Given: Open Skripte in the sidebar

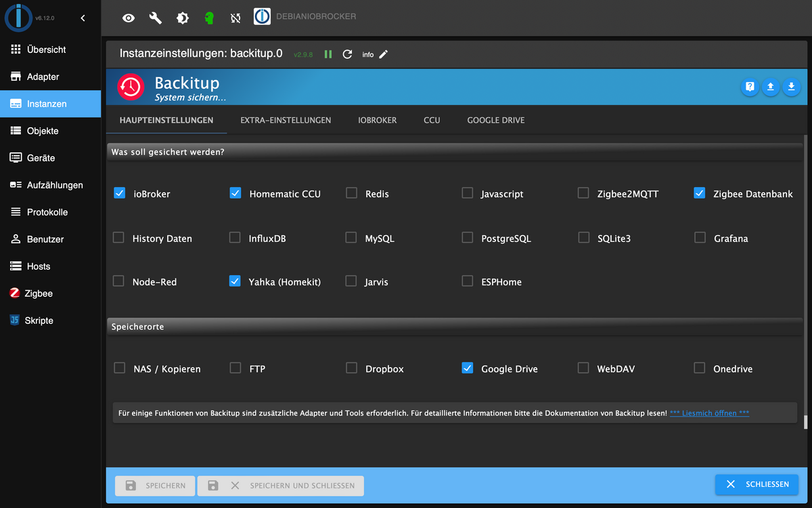Looking at the screenshot, I should tap(50, 320).
